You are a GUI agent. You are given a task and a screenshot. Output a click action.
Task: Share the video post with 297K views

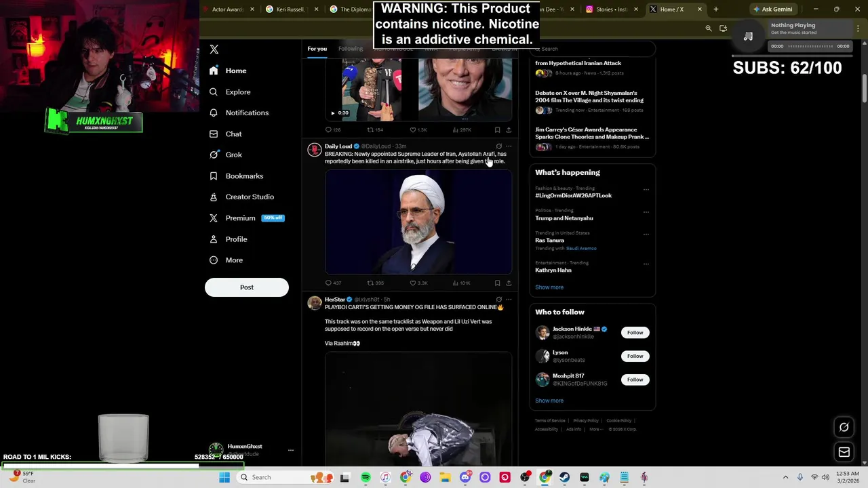pos(509,130)
